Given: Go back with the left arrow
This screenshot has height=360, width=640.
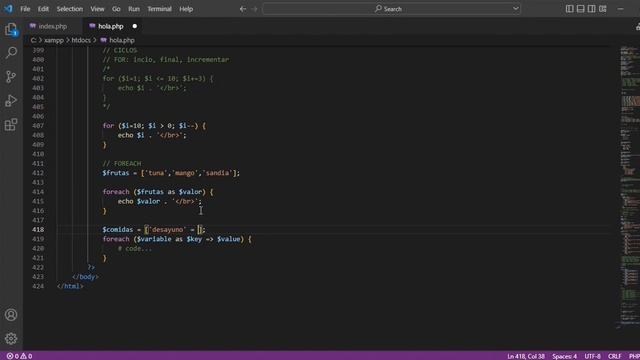Looking at the screenshot, I should coord(243,9).
